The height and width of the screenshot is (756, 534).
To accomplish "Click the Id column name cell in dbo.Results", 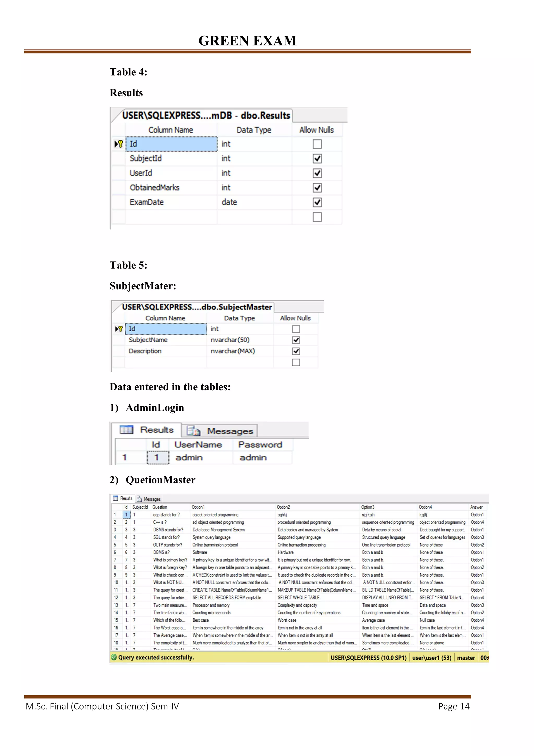I will click(171, 144).
